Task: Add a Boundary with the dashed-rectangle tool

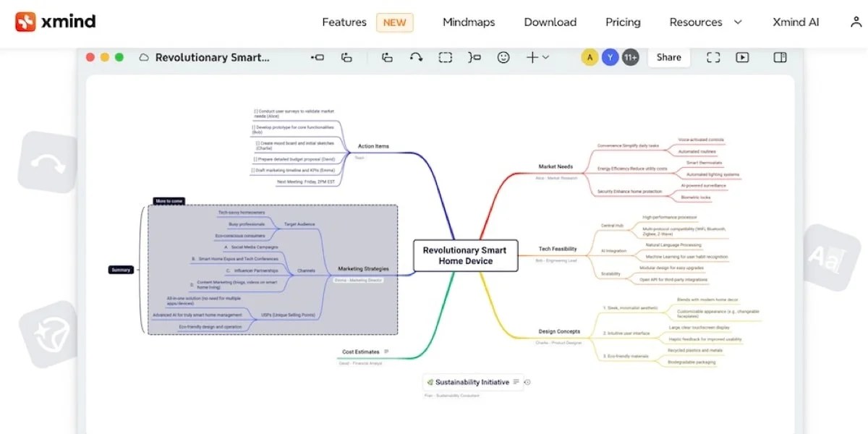Action: pyautogui.click(x=445, y=57)
